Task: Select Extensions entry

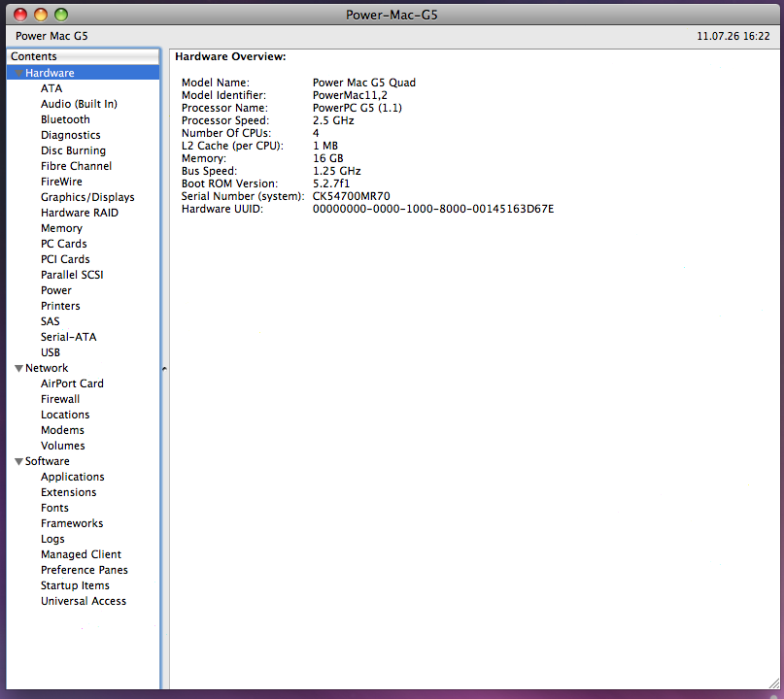Action: click(x=69, y=492)
